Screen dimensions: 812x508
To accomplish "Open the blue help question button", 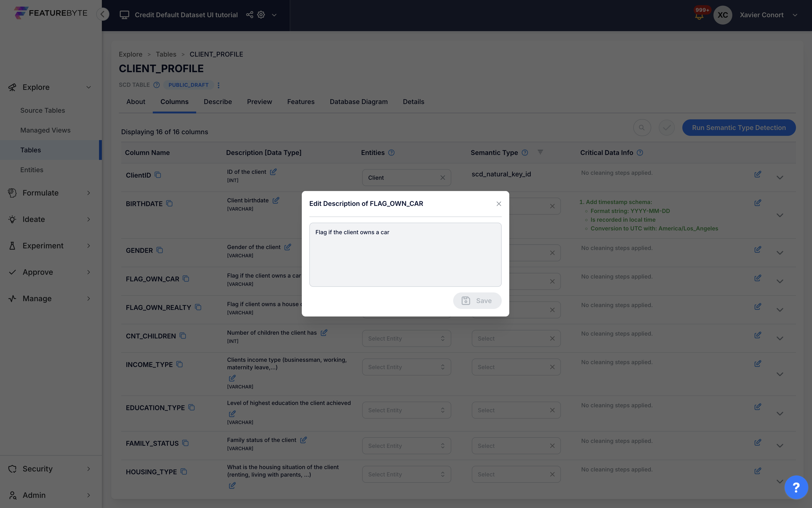I will [x=796, y=487].
